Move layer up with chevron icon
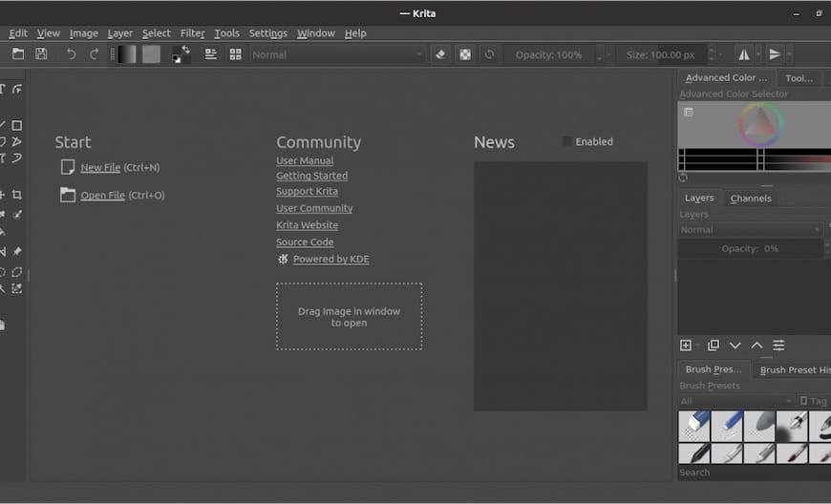 [756, 346]
